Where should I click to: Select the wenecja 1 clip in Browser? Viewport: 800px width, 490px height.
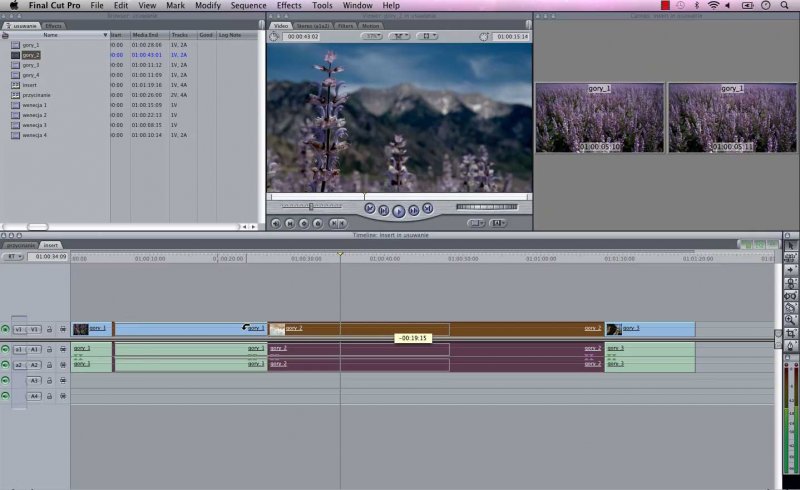[34, 105]
